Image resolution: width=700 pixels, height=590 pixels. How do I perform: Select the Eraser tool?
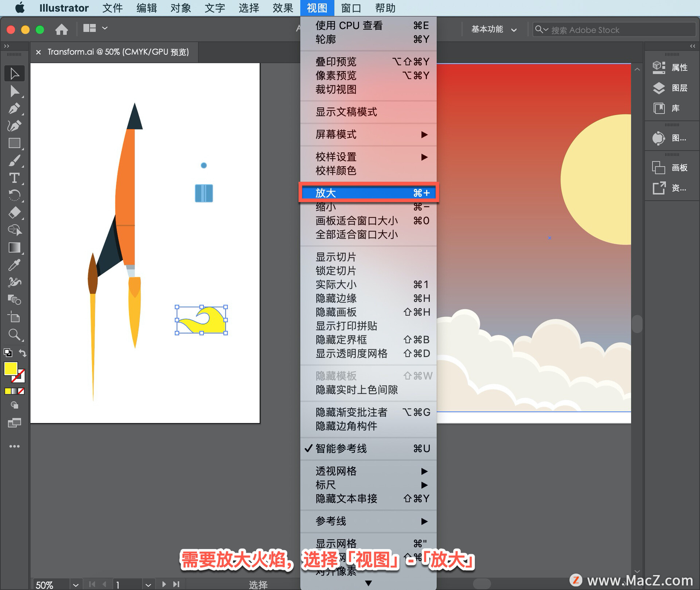(x=15, y=213)
